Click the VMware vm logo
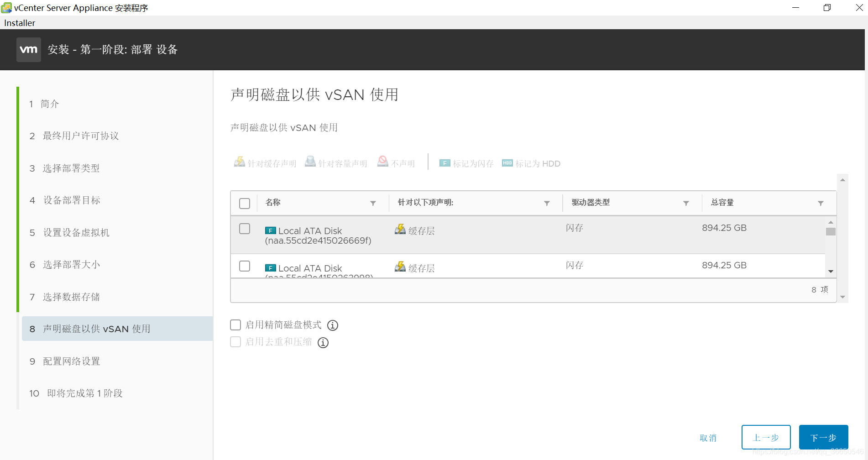 coord(29,50)
